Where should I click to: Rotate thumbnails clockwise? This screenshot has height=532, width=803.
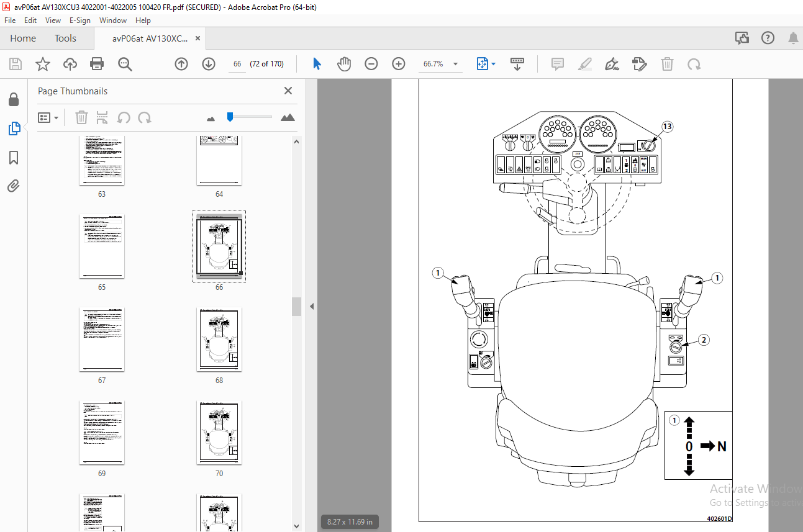pos(145,117)
